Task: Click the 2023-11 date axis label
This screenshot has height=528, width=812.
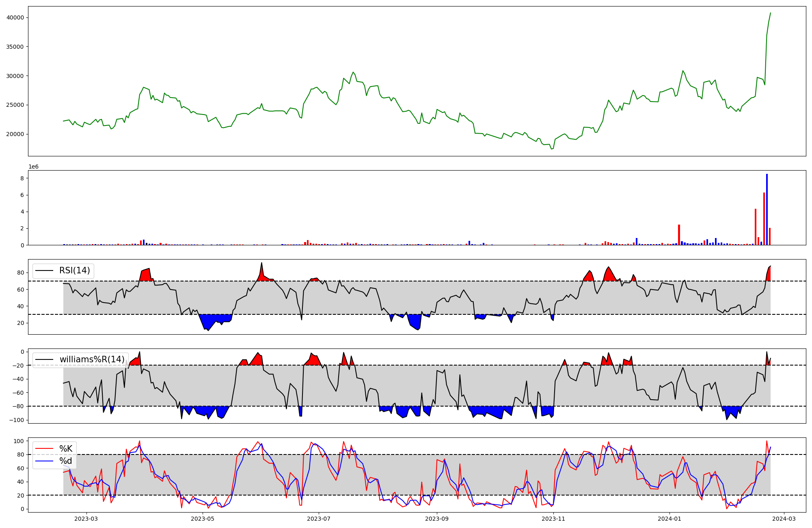Action: (x=553, y=519)
